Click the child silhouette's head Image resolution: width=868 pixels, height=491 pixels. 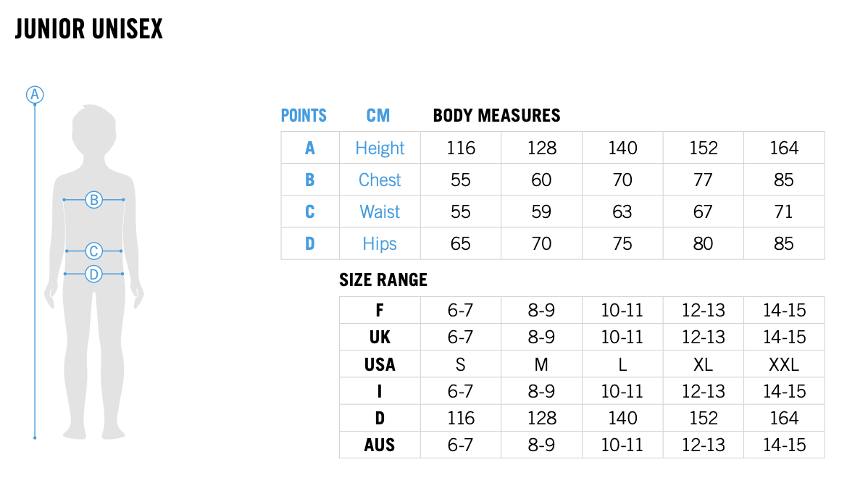click(x=94, y=131)
